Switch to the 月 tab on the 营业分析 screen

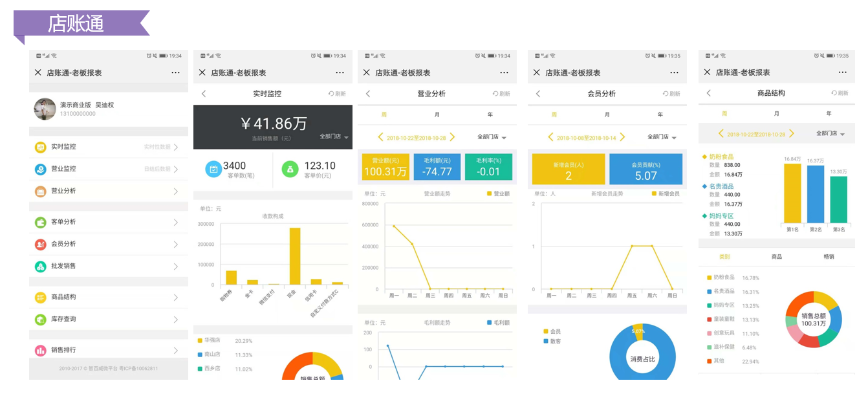(437, 115)
